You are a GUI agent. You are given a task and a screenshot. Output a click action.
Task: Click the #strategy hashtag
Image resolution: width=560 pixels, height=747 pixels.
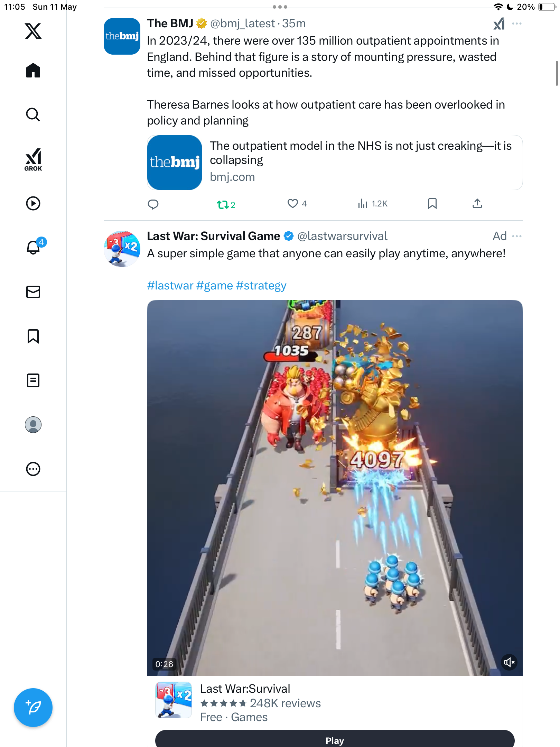[x=261, y=286]
